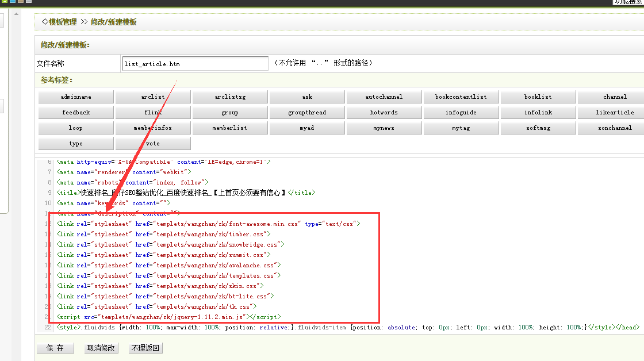Insert the loop tag
The width and height of the screenshot is (644, 361).
click(76, 128)
